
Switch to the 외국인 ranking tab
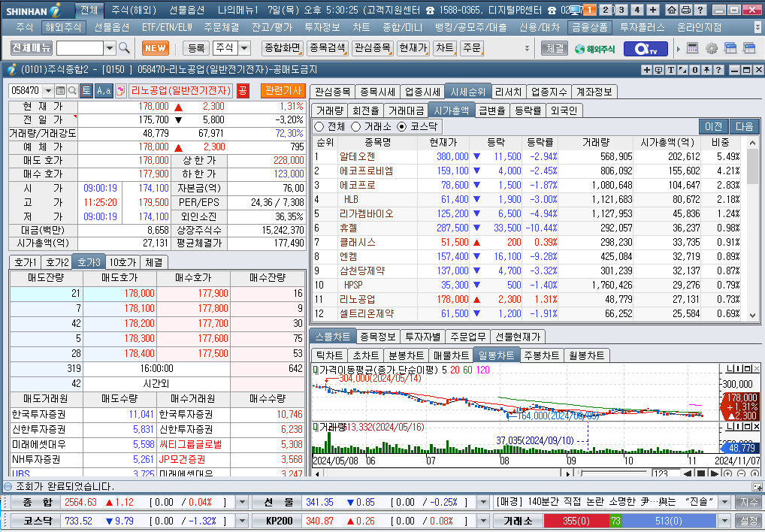(564, 110)
